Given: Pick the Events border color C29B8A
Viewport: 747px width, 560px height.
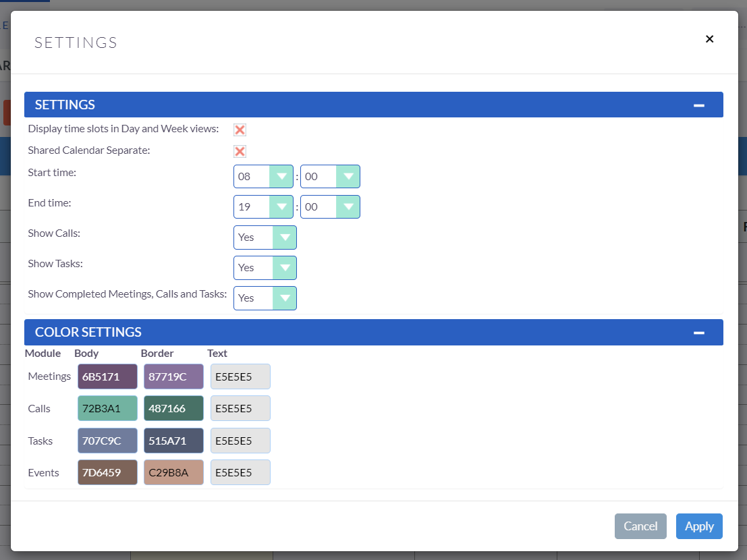Looking at the screenshot, I should point(173,472).
